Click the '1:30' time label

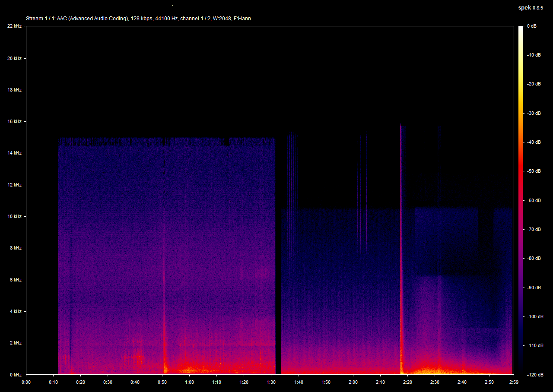[271, 382]
